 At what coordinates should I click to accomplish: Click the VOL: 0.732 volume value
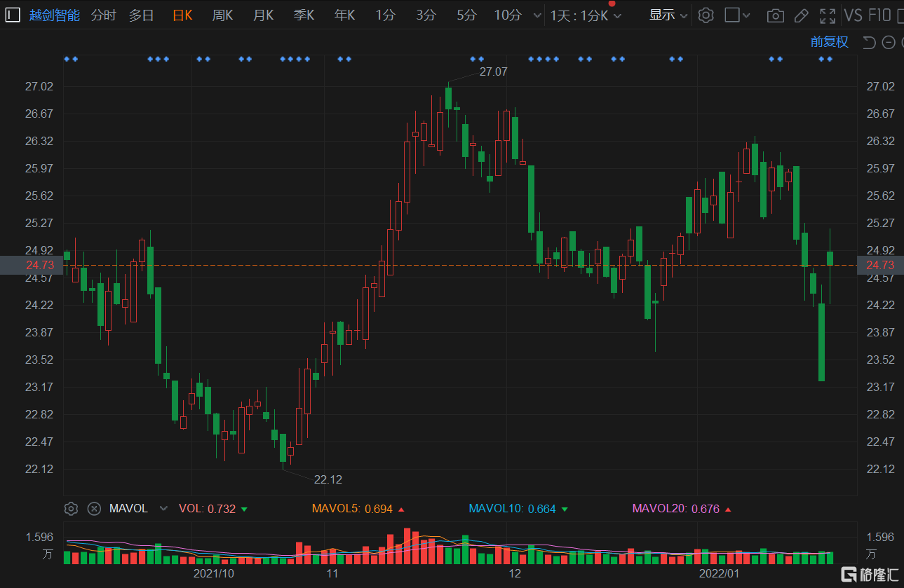pos(208,509)
